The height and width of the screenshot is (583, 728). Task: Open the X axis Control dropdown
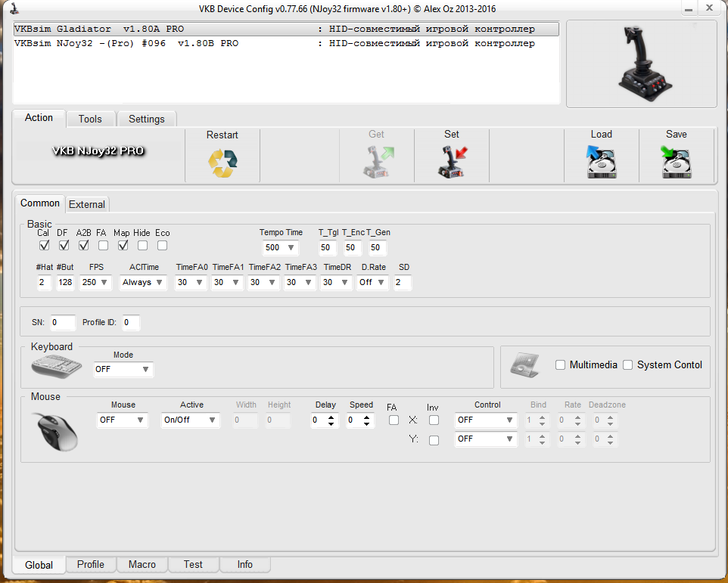click(x=486, y=420)
